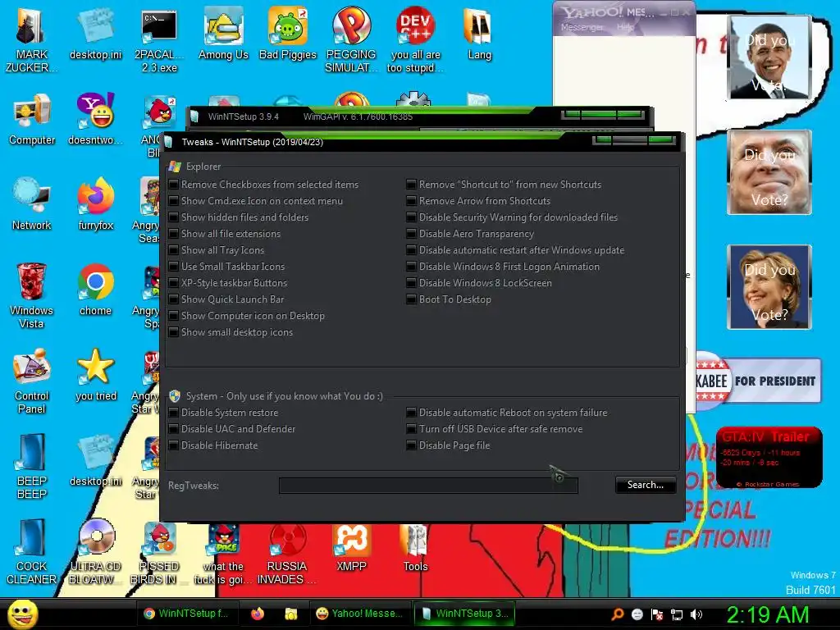Launch the furryfox Firefox shortcut

(x=96, y=204)
